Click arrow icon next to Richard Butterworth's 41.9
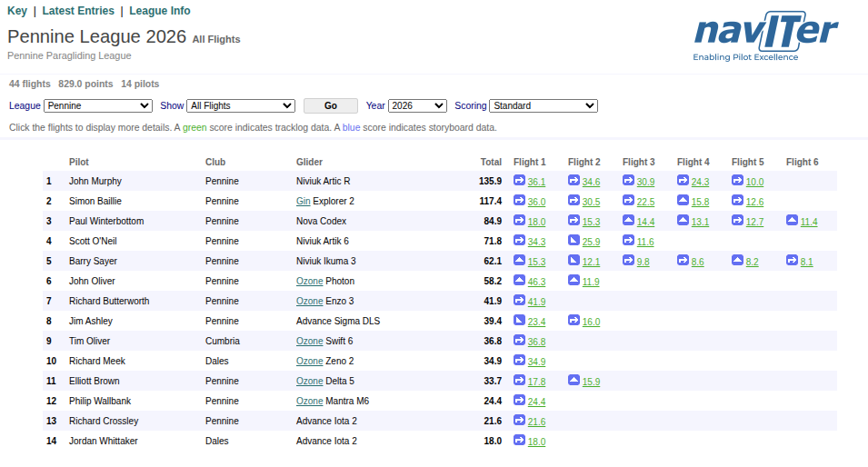This screenshot has height=467, width=868. [x=519, y=301]
